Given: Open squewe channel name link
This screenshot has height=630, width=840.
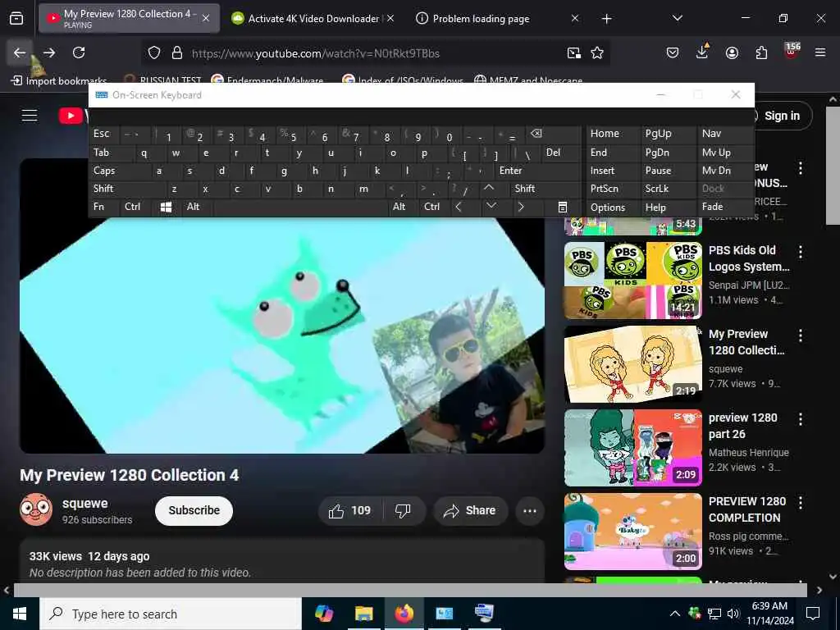Looking at the screenshot, I should click(85, 503).
